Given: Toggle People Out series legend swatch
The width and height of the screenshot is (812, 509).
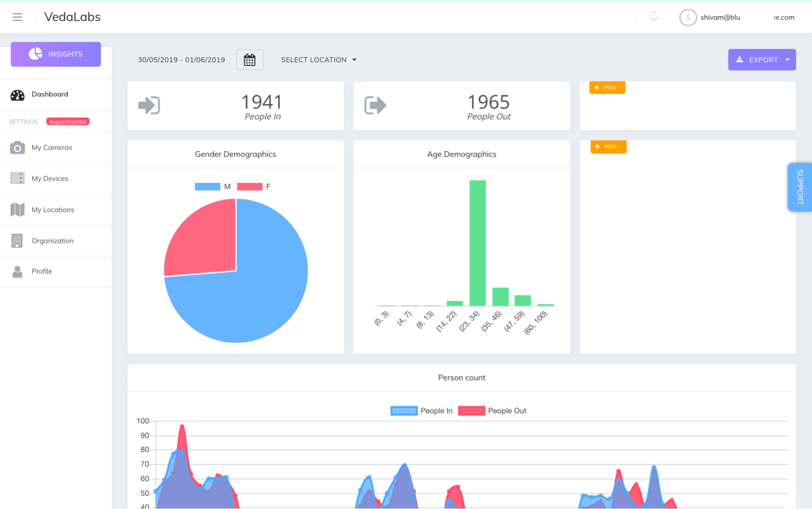Looking at the screenshot, I should 471,411.
